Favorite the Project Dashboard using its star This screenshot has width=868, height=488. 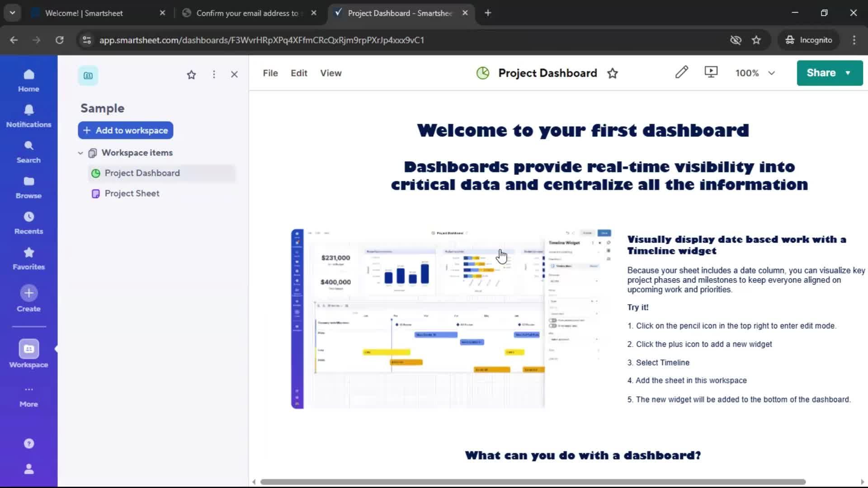(613, 73)
